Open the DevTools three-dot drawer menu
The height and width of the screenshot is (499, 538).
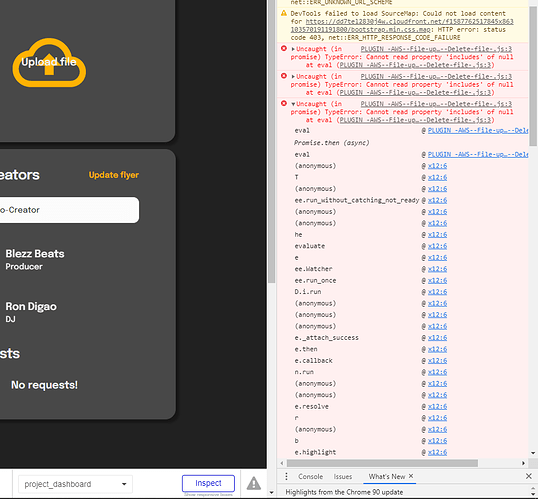(286, 476)
